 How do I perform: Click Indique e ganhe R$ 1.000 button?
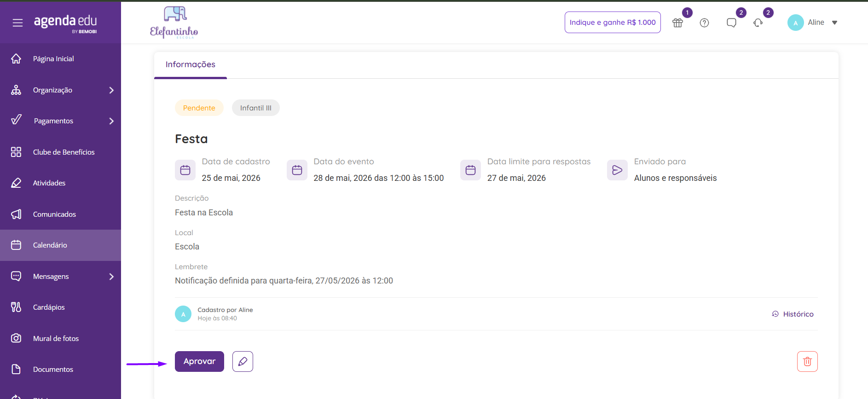coord(613,22)
